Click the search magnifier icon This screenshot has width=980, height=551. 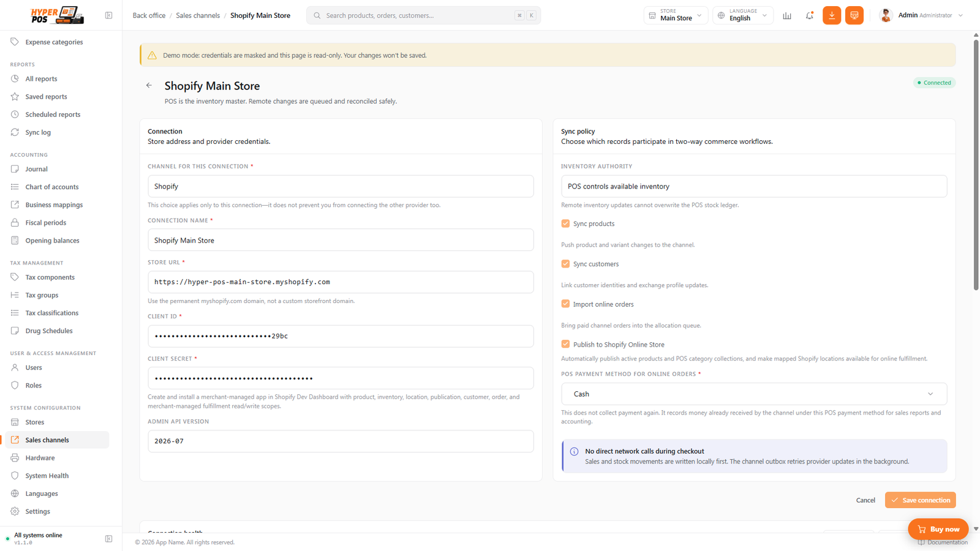(x=317, y=15)
